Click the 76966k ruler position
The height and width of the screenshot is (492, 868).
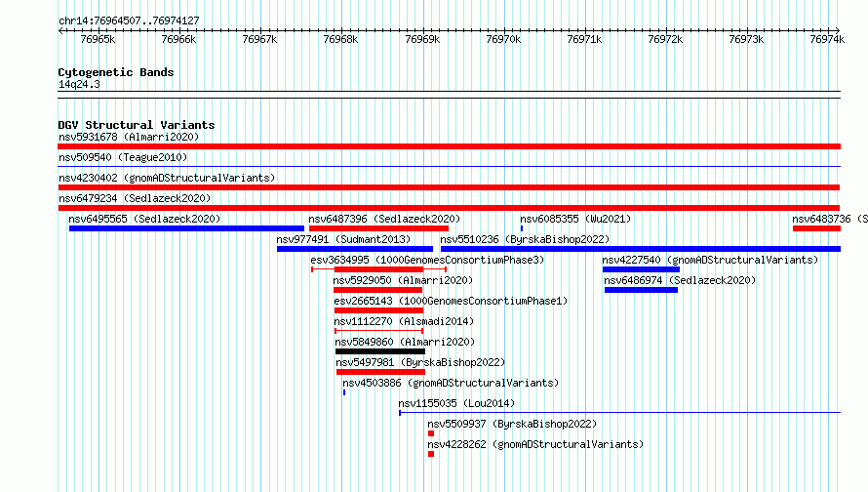(x=178, y=39)
